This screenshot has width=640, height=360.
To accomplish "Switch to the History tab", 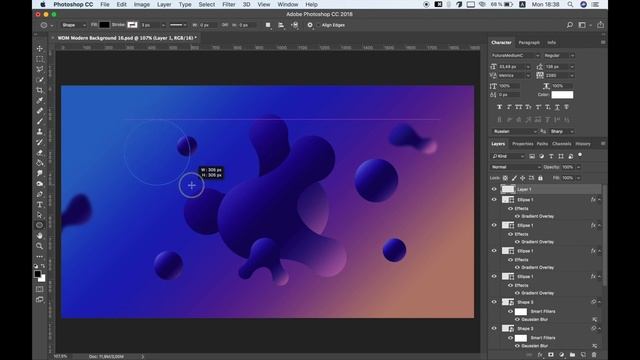I will pyautogui.click(x=583, y=144).
